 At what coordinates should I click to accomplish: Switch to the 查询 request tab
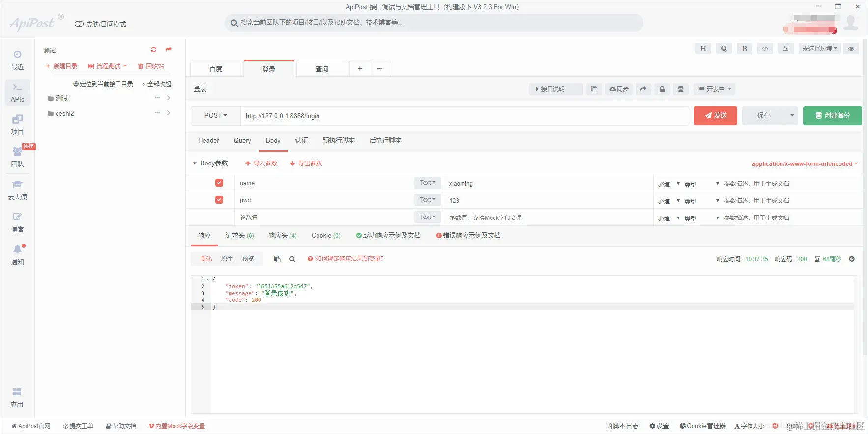click(x=322, y=69)
